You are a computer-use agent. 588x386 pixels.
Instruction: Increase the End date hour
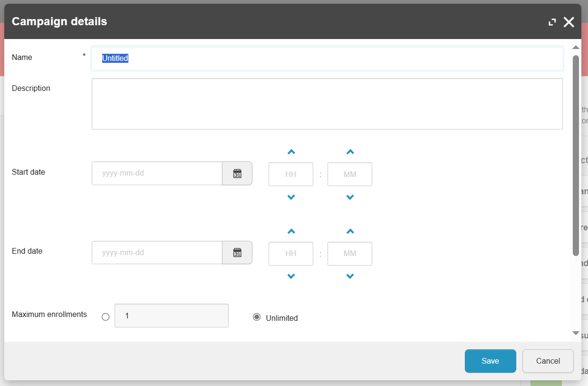tap(291, 232)
